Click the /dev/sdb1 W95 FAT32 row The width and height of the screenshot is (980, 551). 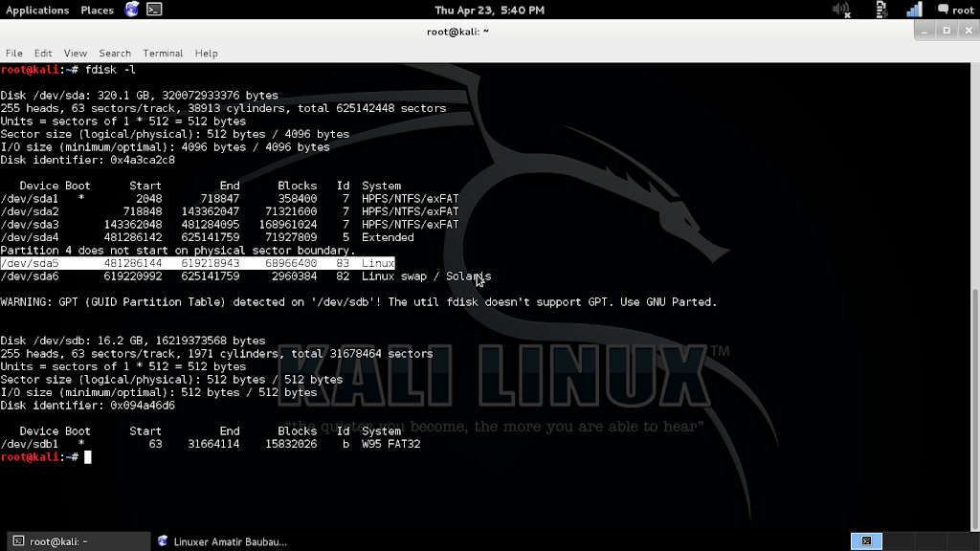[211, 444]
